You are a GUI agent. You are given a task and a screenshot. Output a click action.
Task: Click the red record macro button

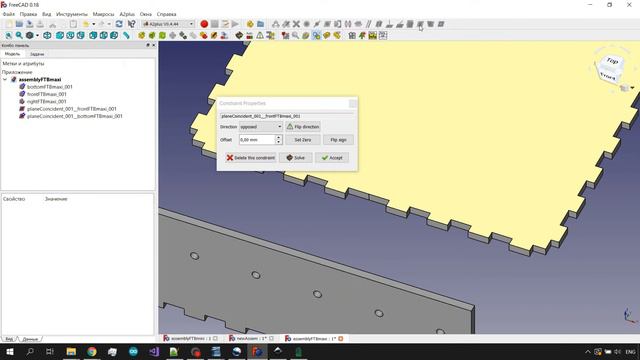pos(204,24)
